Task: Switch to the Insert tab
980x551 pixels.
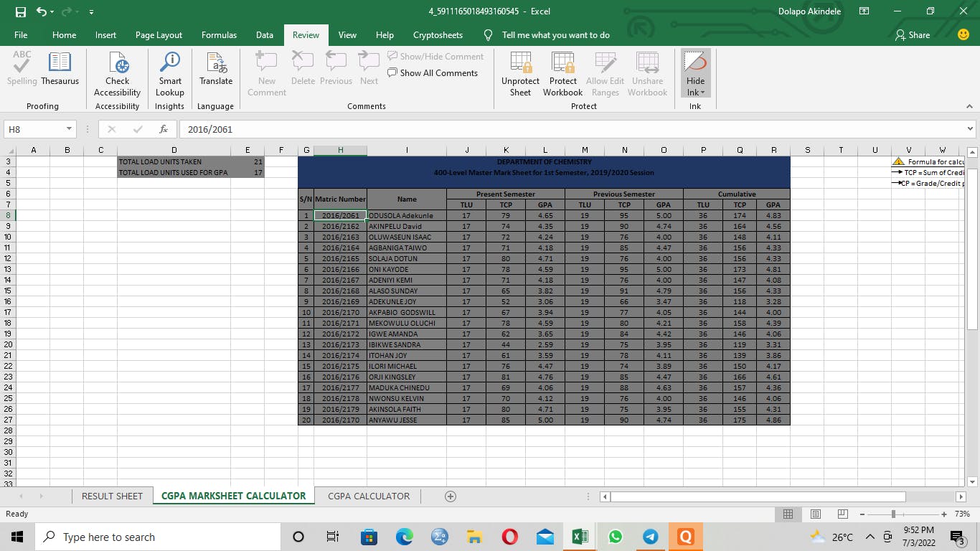Action: pos(105,34)
